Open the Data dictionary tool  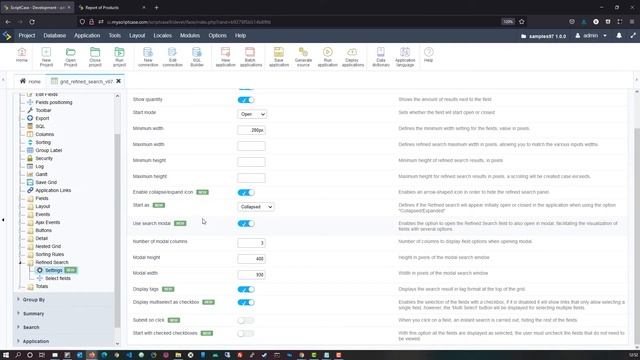pyautogui.click(x=381, y=57)
